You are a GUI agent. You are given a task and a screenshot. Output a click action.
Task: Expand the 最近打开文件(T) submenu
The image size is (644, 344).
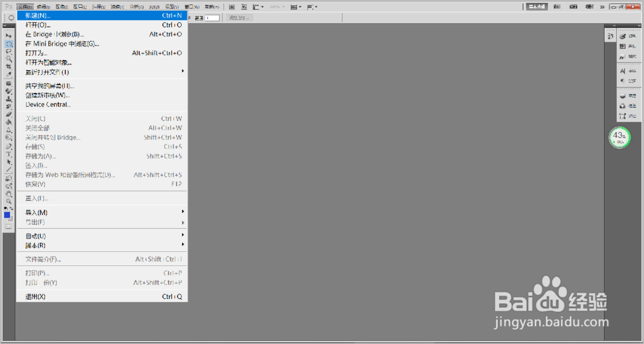click(x=102, y=72)
